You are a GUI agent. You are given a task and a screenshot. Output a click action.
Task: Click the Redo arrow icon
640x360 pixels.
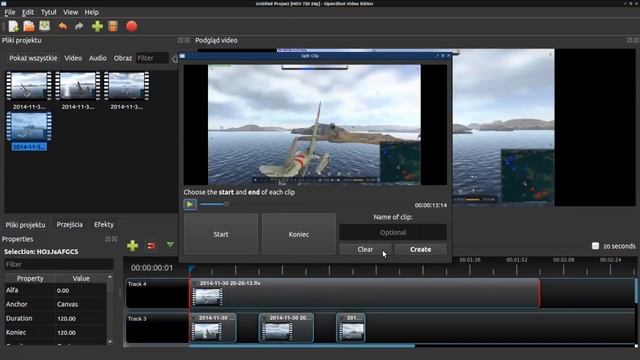79,27
